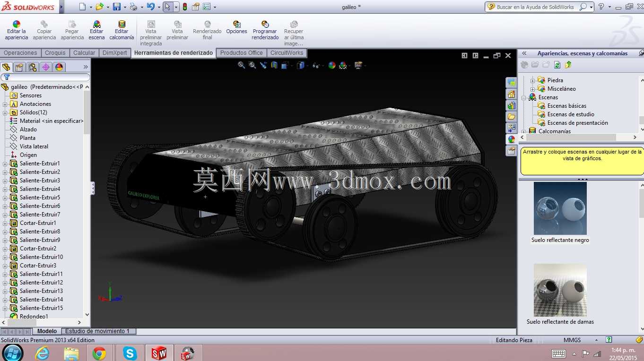Print the current document
This screenshot has width=644, height=361.
click(x=133, y=7)
